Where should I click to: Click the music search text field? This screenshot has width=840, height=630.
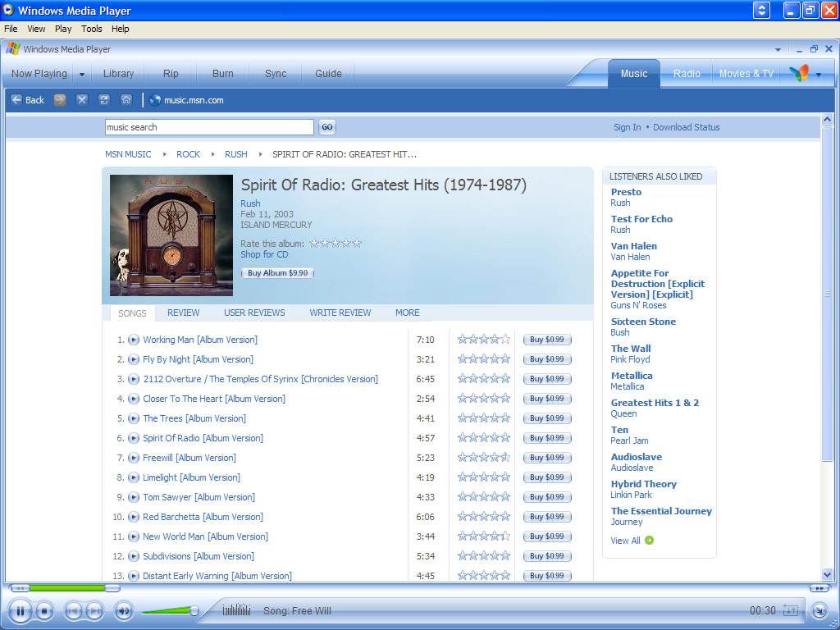(209, 127)
